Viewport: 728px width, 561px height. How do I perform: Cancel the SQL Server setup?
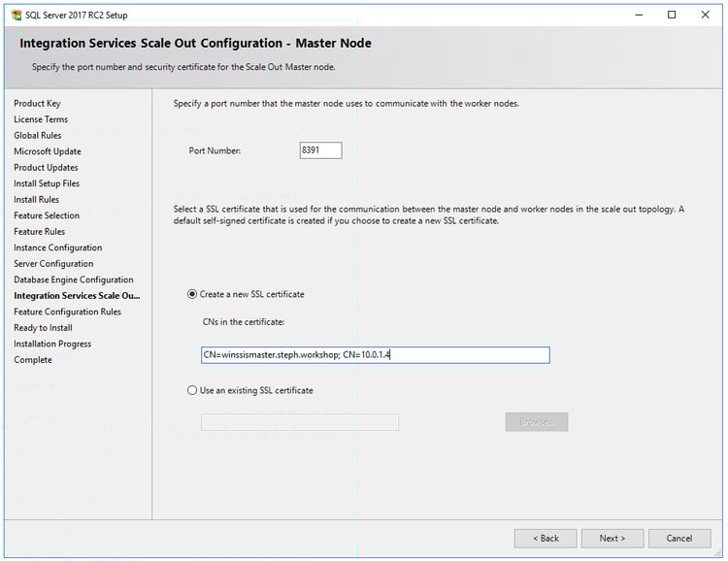[x=679, y=538]
